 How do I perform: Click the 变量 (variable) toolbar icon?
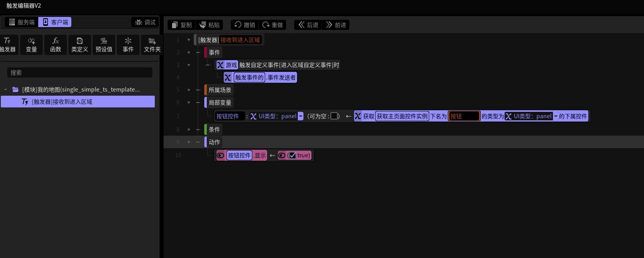click(x=31, y=45)
